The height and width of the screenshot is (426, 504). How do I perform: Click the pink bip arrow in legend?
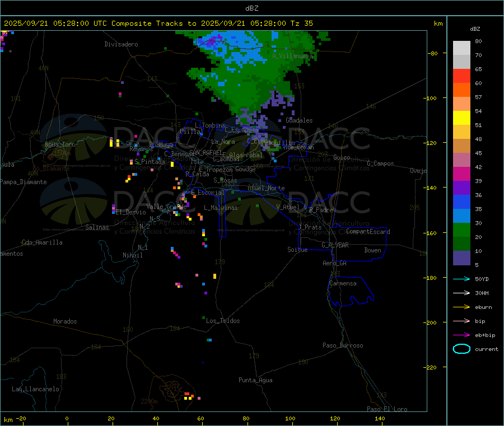click(461, 321)
